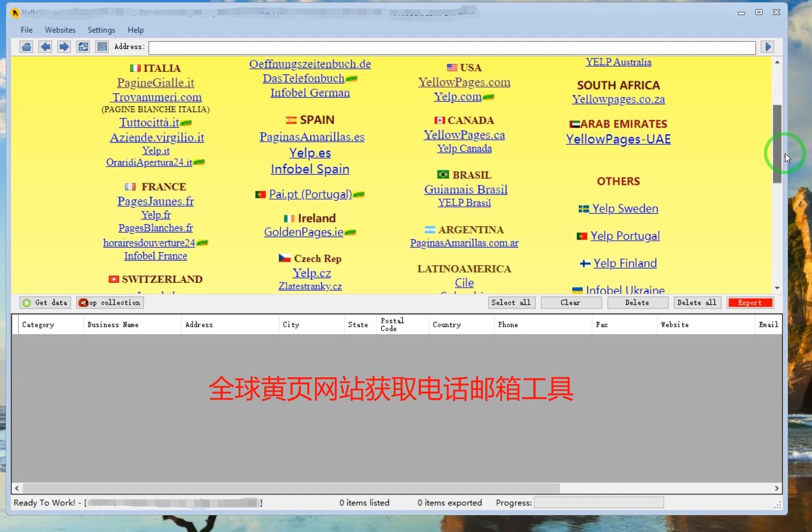Open the Yelp Sweden link
Screen dimensions: 812x532
pos(624,208)
